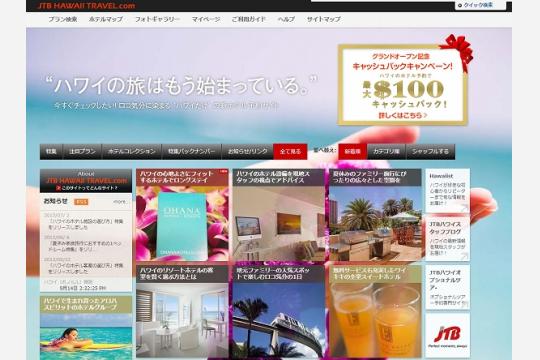Select the 全て見る filter tab
This screenshot has width=540, height=360.
290,152
